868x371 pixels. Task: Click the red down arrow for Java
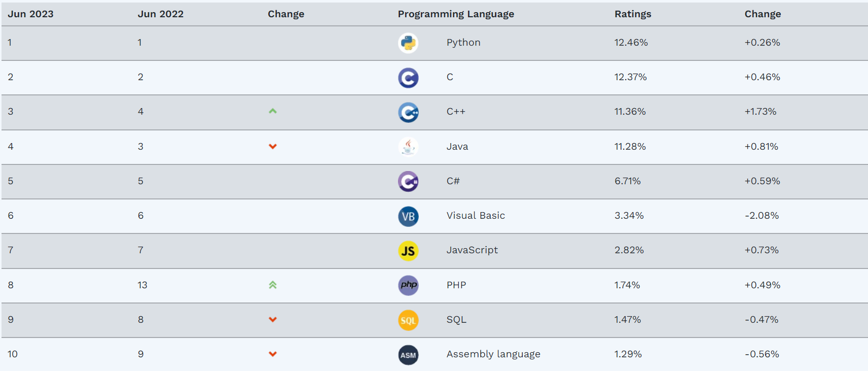tap(273, 147)
